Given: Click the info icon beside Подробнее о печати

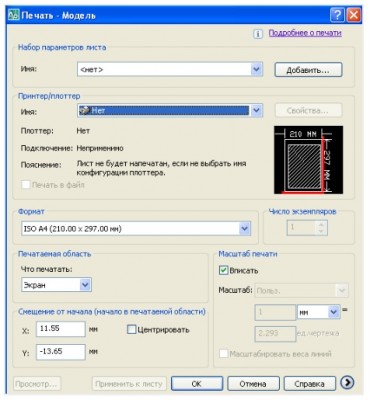Looking at the screenshot, I should click(258, 34).
